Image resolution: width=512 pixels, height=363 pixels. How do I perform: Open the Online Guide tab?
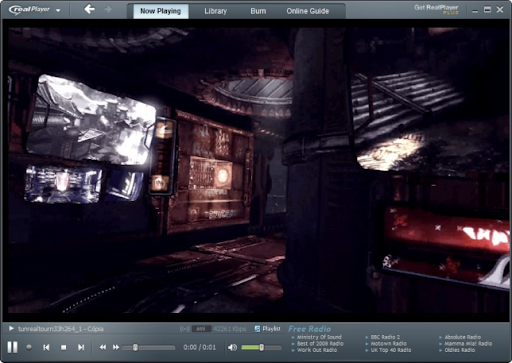tap(308, 11)
